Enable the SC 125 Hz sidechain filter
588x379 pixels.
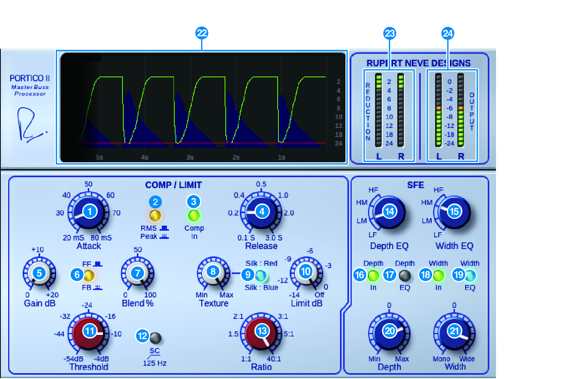(x=155, y=338)
